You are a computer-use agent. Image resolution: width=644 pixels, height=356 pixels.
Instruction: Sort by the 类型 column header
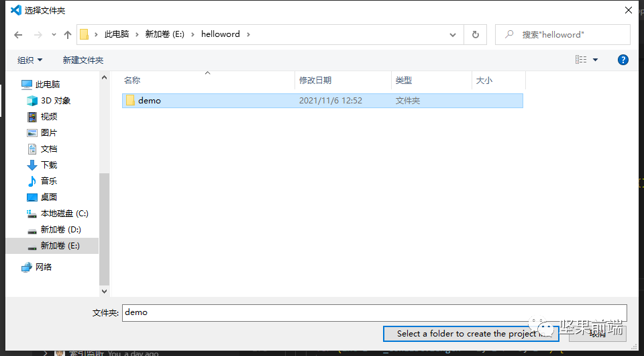click(x=431, y=80)
